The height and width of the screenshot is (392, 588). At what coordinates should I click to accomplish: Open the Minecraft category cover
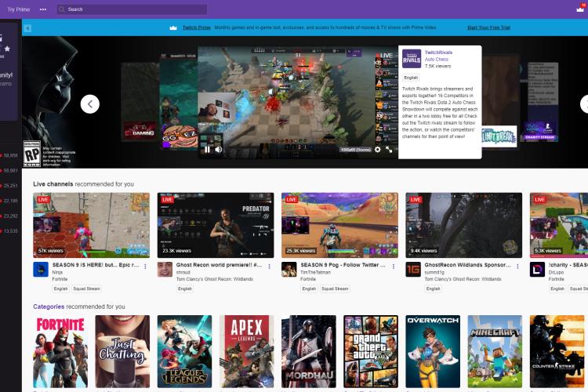495,351
